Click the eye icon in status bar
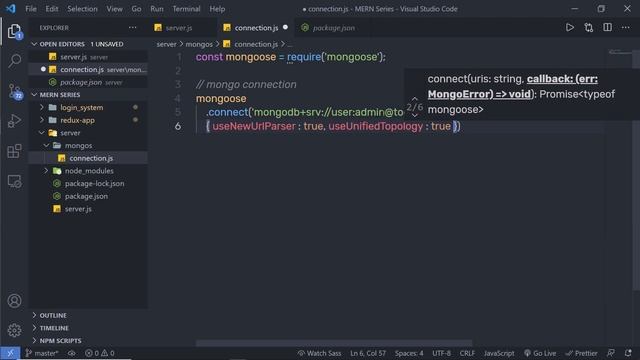Image resolution: width=640 pixels, height=360 pixels. click(72, 353)
